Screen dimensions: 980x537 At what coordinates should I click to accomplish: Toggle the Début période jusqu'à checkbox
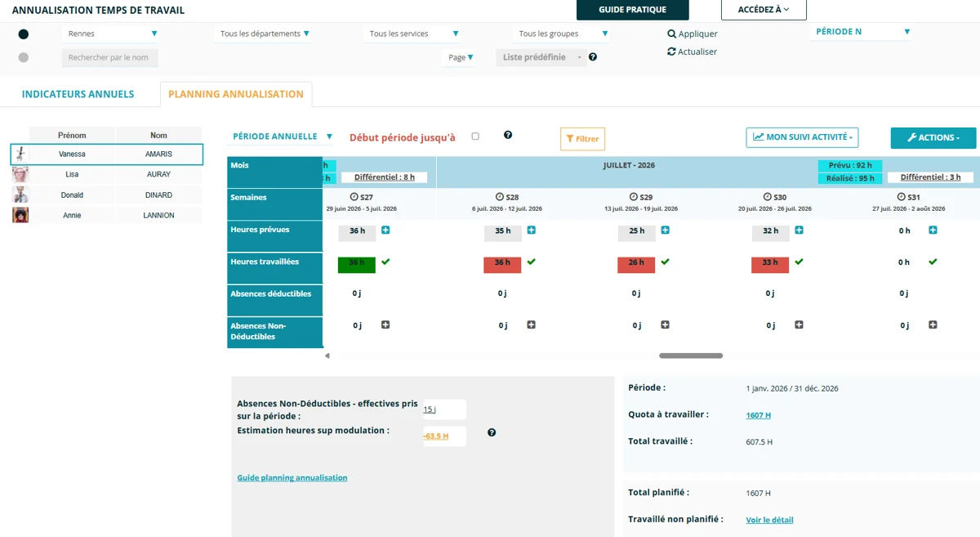click(x=475, y=136)
